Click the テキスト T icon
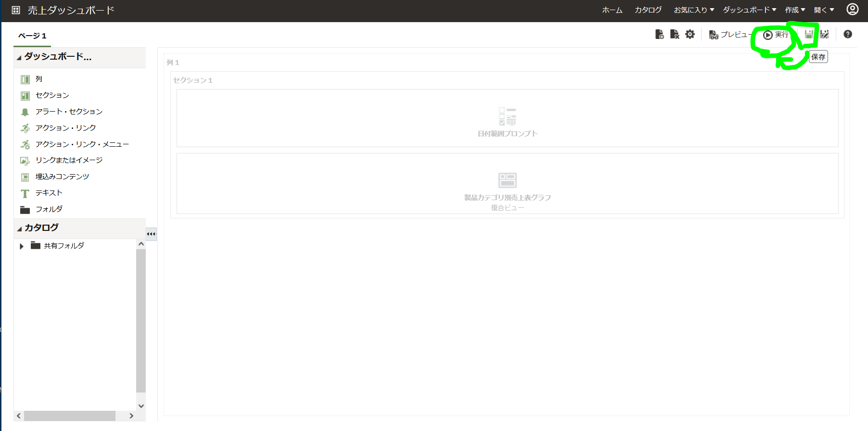868x431 pixels. (25, 193)
